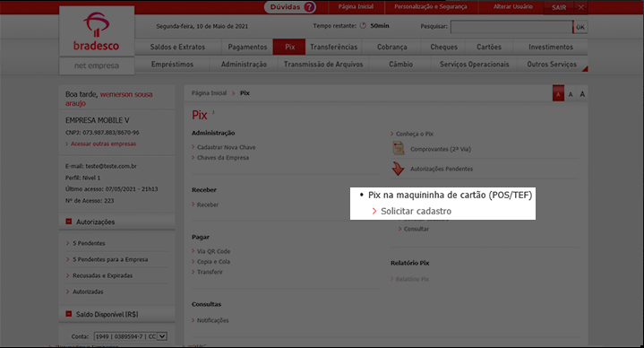Open Relatório Pix link

pos(412,279)
